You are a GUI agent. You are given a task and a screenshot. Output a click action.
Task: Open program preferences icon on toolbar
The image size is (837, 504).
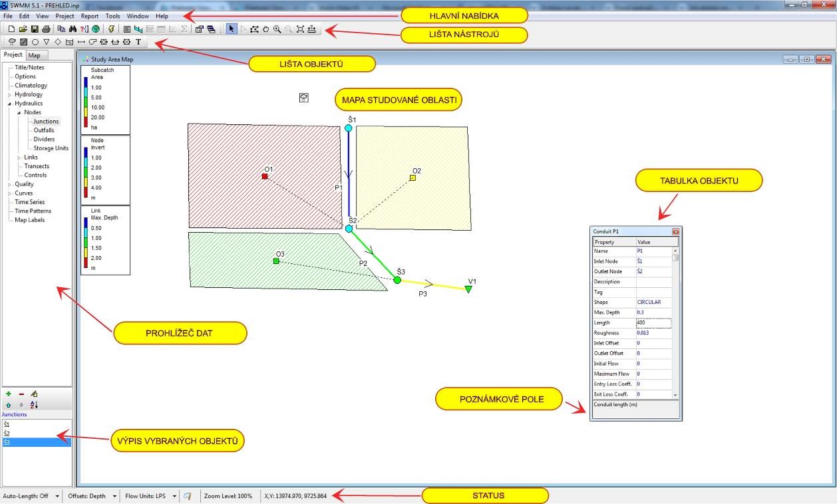click(199, 29)
